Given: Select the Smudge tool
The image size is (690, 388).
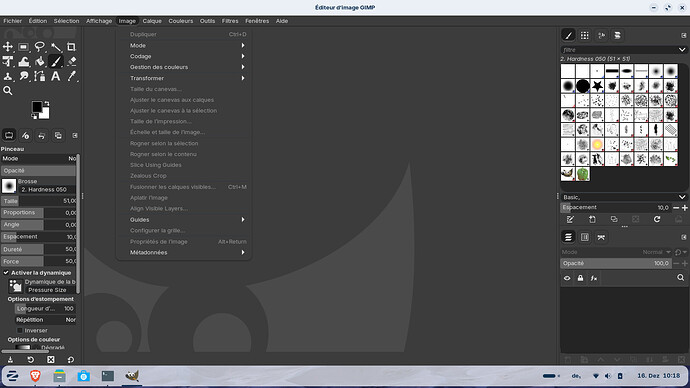Looking at the screenshot, I should 24,76.
